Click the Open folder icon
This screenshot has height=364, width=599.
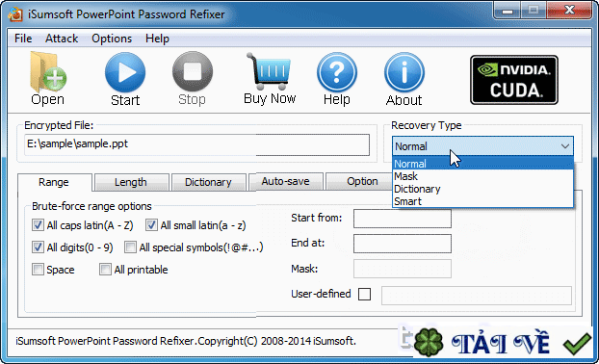[48, 72]
